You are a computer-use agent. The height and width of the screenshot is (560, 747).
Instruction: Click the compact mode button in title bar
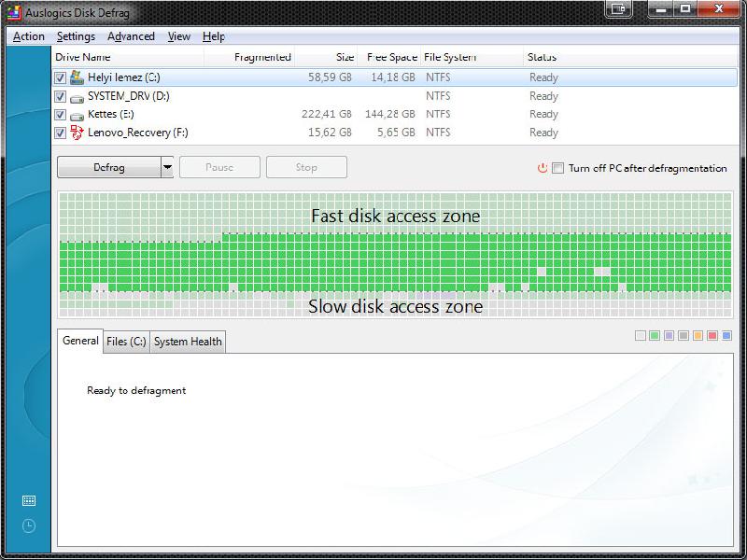pyautogui.click(x=618, y=9)
